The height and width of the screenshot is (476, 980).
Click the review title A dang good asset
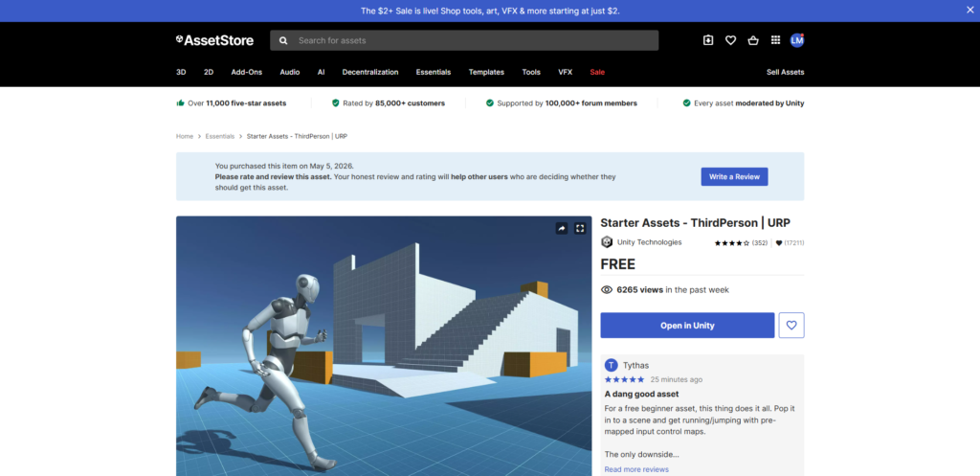click(x=642, y=394)
